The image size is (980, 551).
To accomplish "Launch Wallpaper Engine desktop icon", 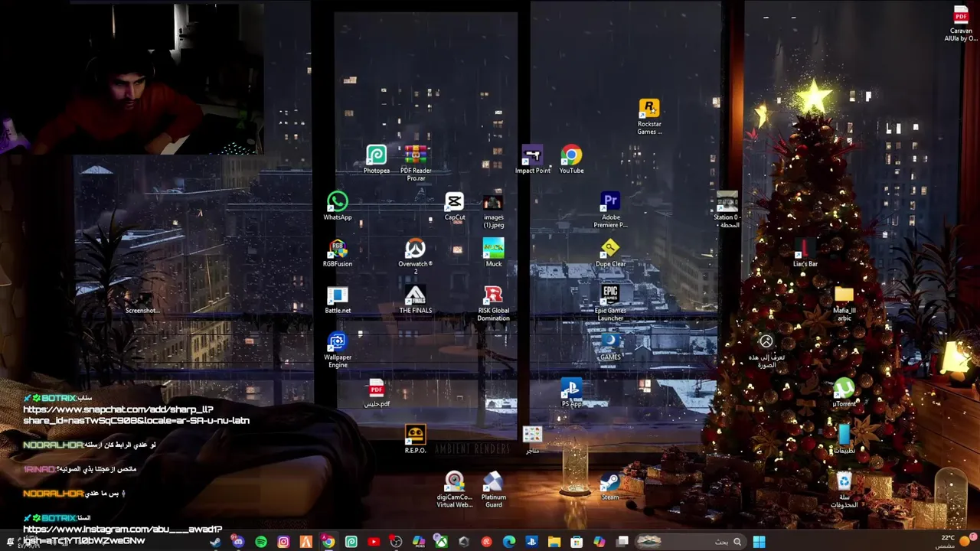I will click(x=337, y=350).
